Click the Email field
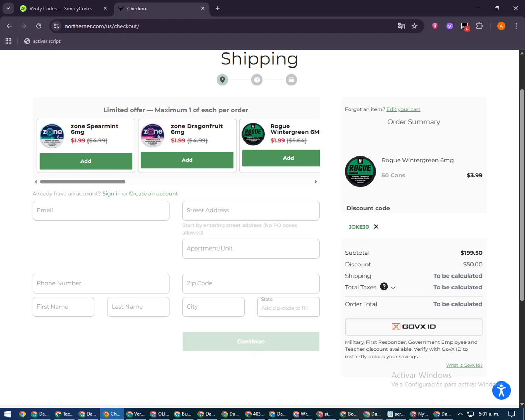 [x=101, y=210]
